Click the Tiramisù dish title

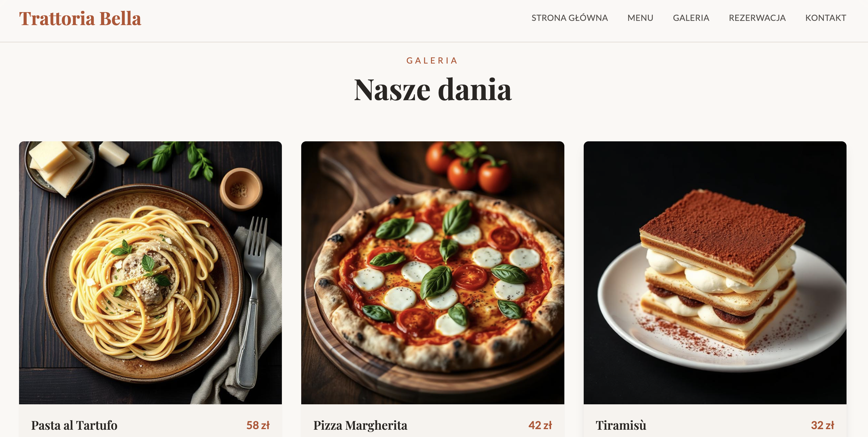[621, 425]
